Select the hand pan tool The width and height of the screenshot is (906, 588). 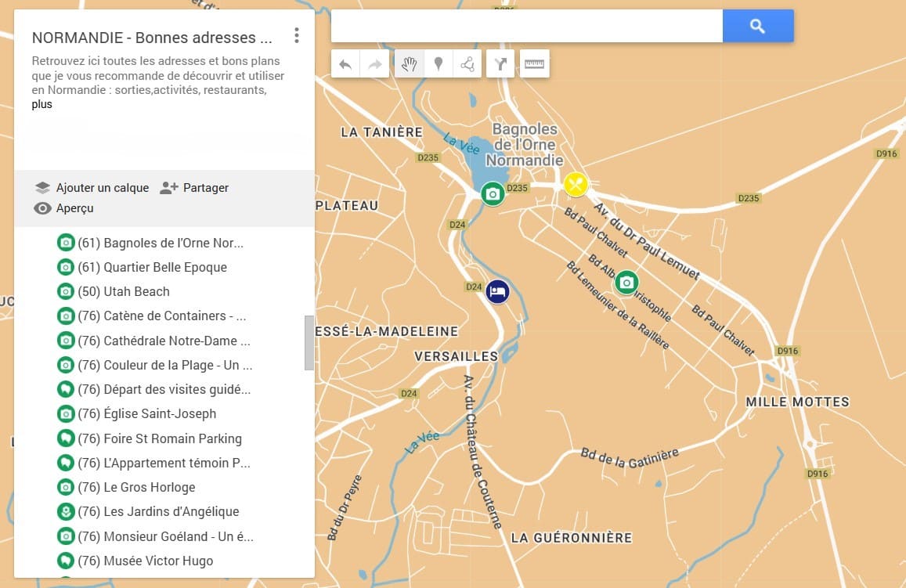410,64
